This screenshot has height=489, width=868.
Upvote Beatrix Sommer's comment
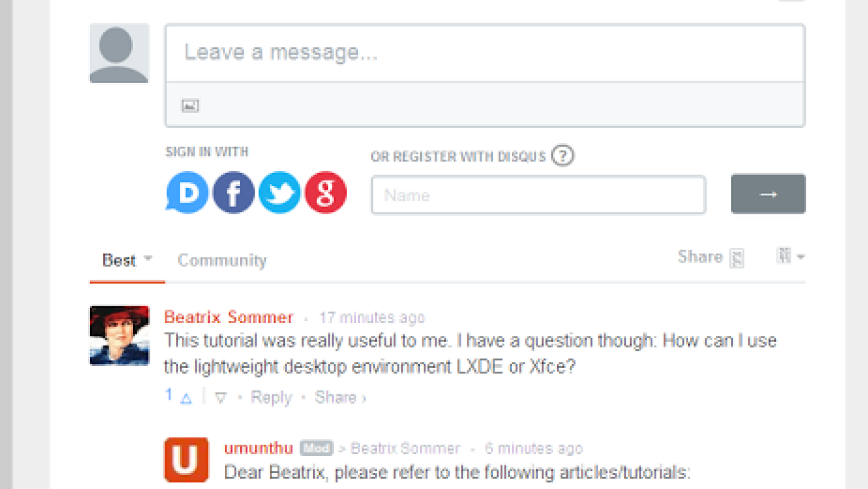[x=185, y=398]
